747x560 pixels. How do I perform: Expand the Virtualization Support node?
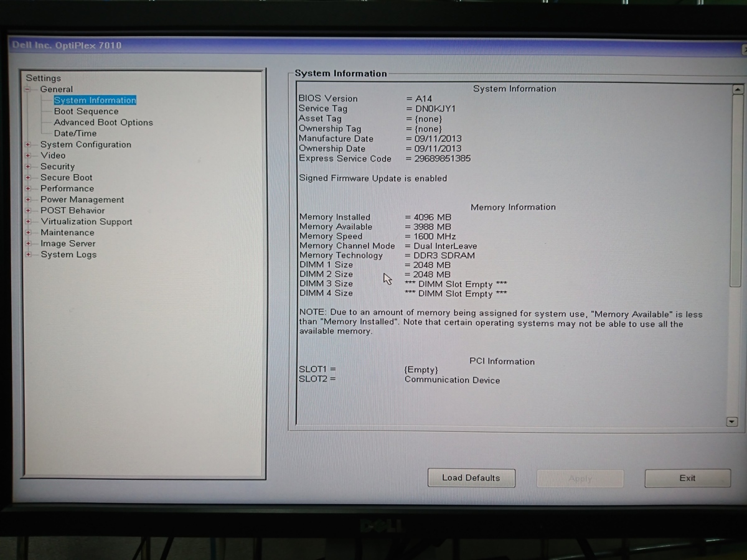pyautogui.click(x=28, y=222)
